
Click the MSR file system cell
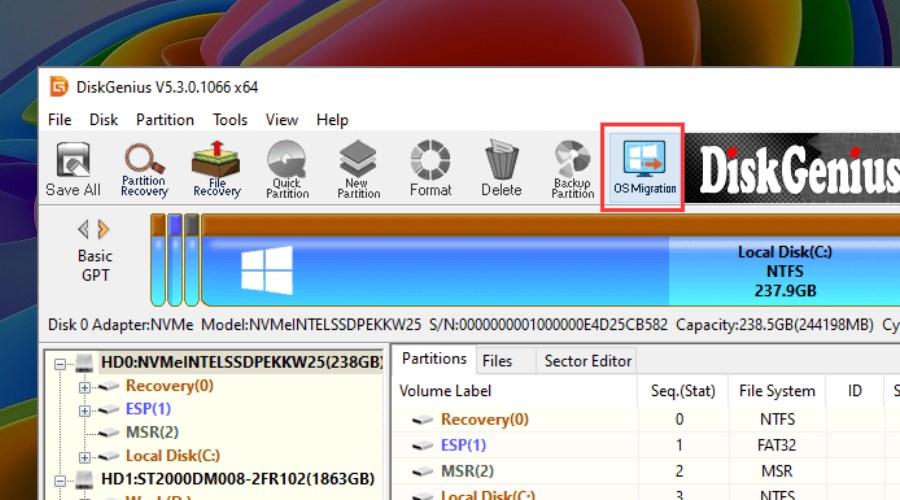(777, 471)
